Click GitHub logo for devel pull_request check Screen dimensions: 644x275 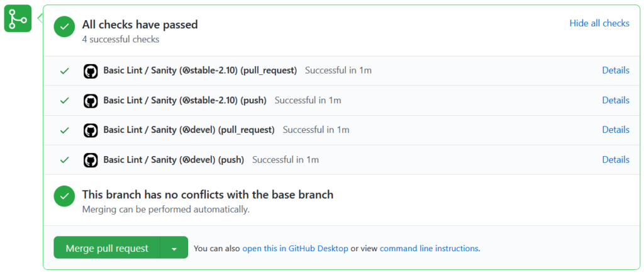click(x=91, y=130)
